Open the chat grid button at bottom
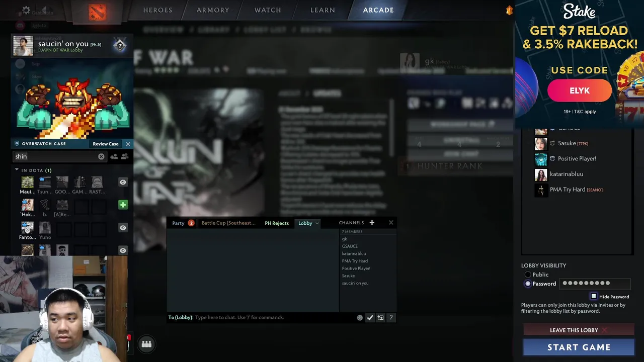This screenshot has height=362, width=644. click(x=146, y=344)
